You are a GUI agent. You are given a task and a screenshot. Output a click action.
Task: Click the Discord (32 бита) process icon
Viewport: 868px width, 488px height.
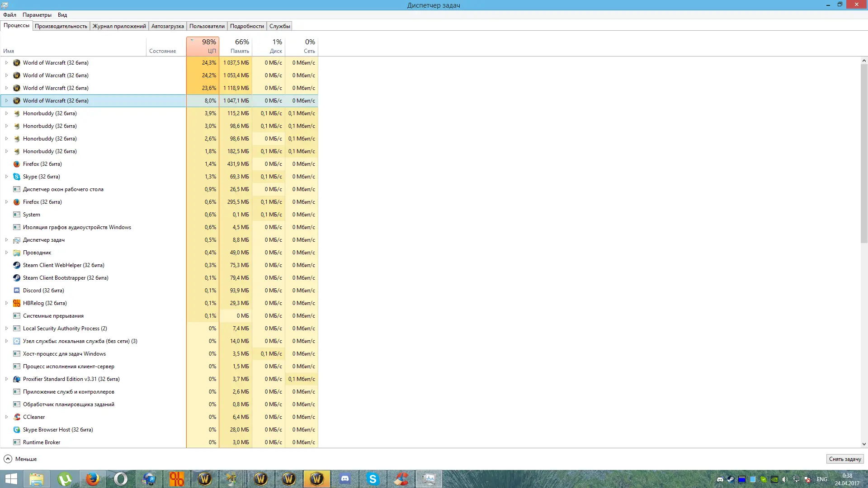pos(17,291)
